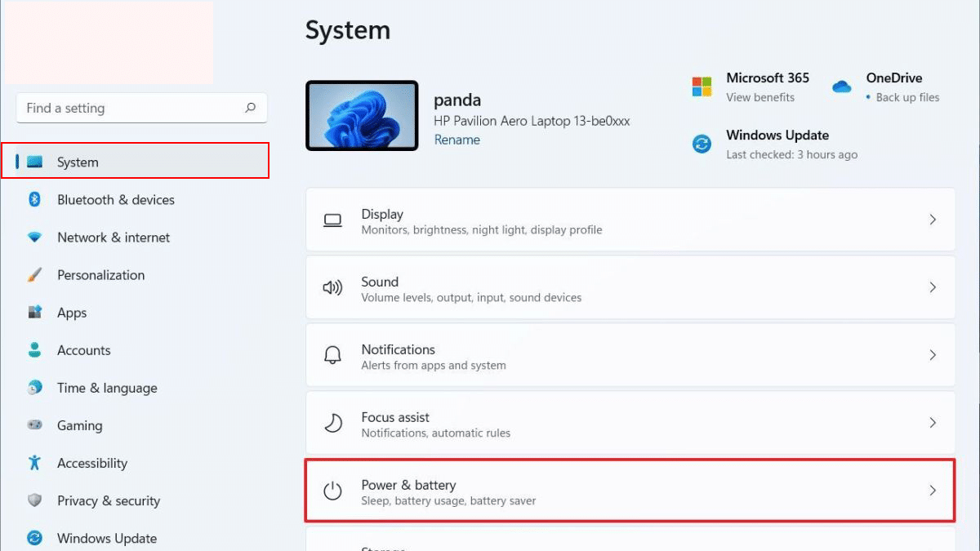The image size is (980, 551).
Task: Go to Time & language settings
Action: click(x=107, y=388)
